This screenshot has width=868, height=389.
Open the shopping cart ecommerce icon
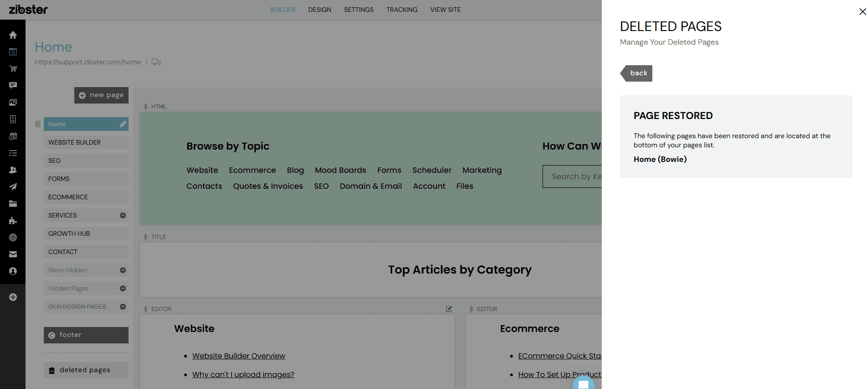[13, 69]
